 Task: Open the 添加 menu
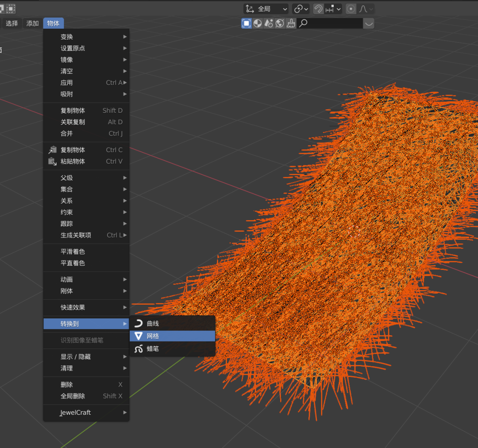click(32, 23)
